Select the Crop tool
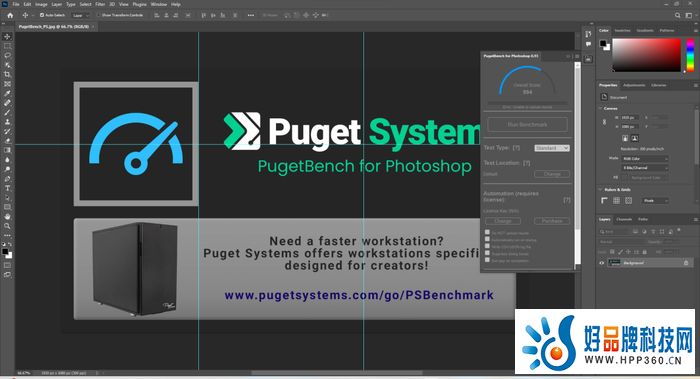Viewport: 700px width, 379px height. pos(7,74)
